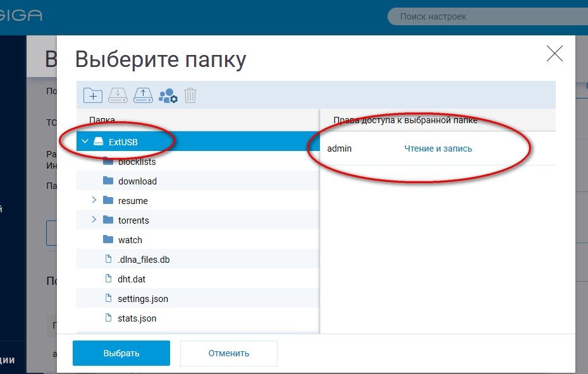
Task: Focus the 'Поиск настроек' search field
Action: 487,16
